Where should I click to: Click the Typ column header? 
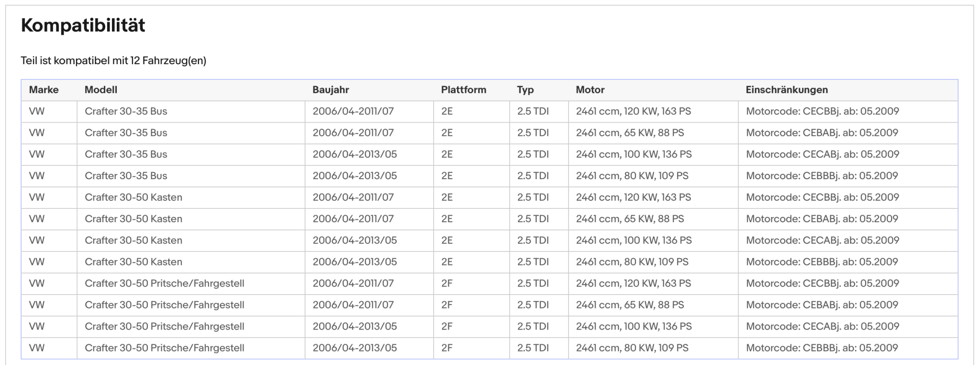pyautogui.click(x=525, y=90)
